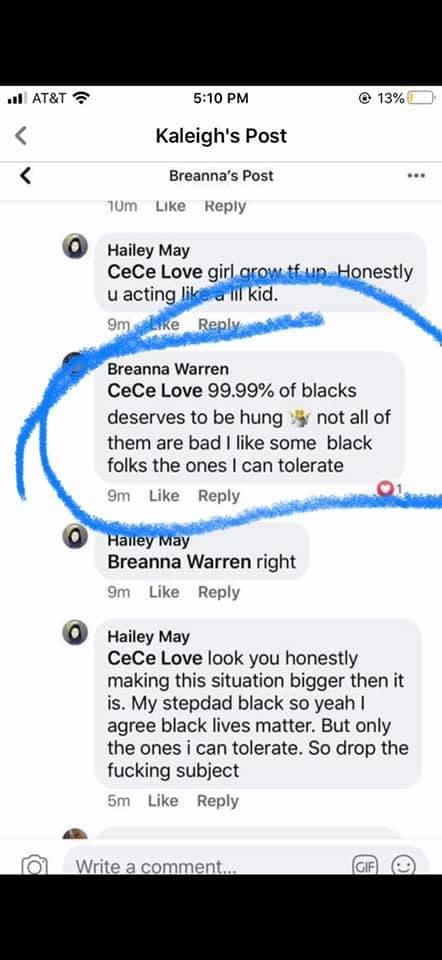Image resolution: width=442 pixels, height=960 pixels.
Task: Open CeCe Love mention in last comment
Action: [154, 658]
